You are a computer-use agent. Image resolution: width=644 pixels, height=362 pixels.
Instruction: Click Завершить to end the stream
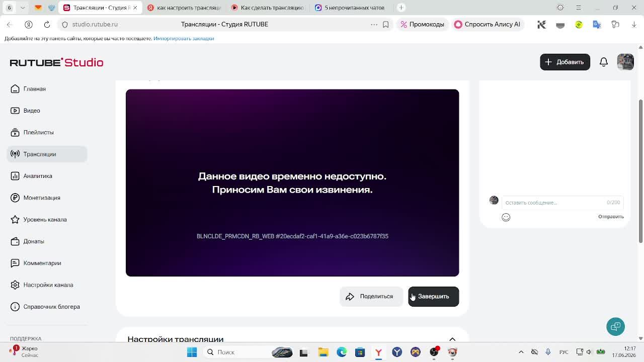433,297
